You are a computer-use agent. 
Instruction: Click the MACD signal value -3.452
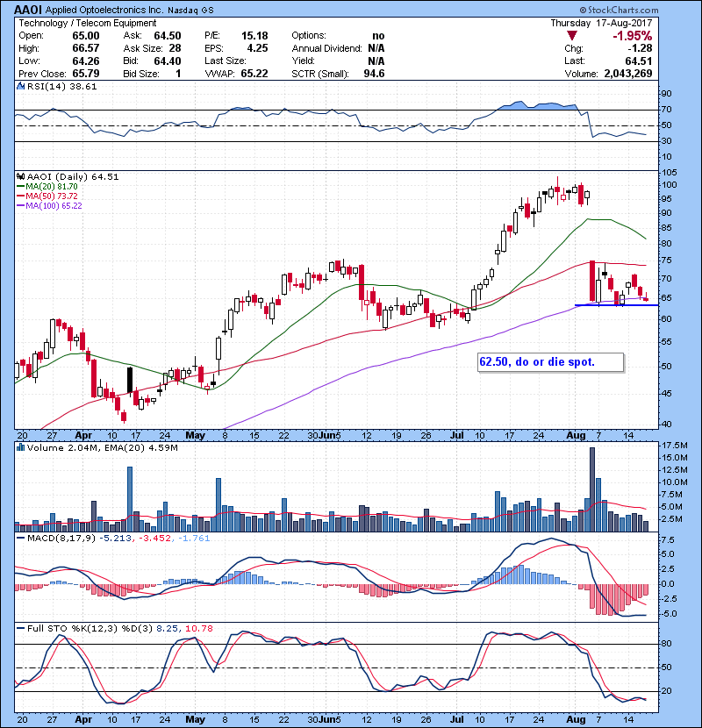point(154,539)
